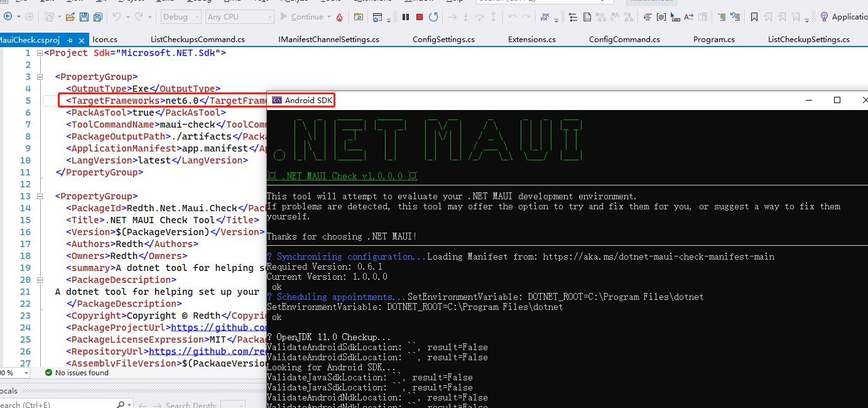
Task: Switch to the Extensions.cs tab
Action: (532, 39)
